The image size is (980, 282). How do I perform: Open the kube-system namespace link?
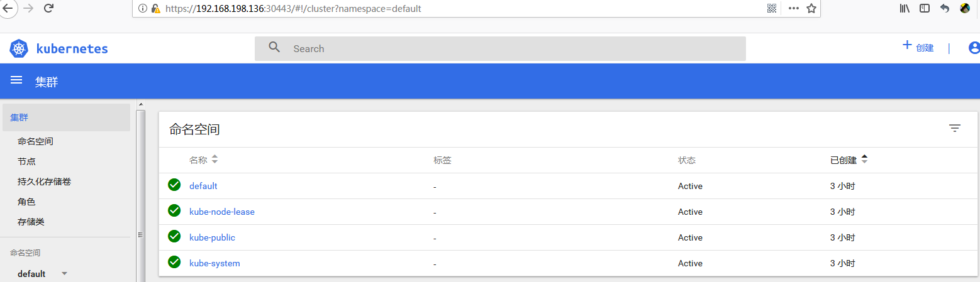point(214,263)
